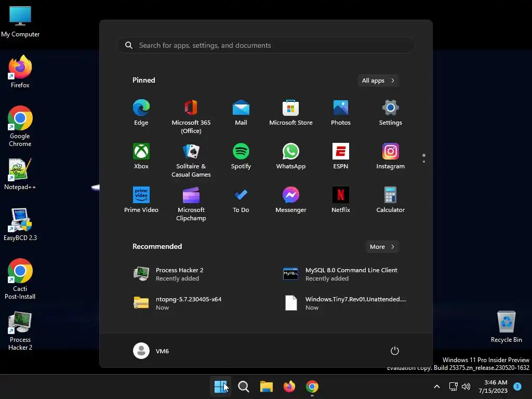Launch Spotify
532x399 pixels.
coord(241,156)
